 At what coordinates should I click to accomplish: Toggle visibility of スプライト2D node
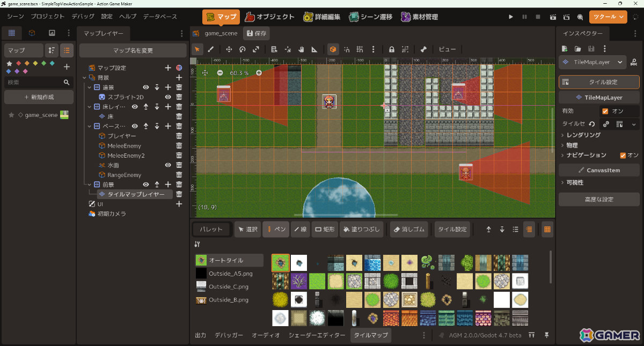point(168,97)
